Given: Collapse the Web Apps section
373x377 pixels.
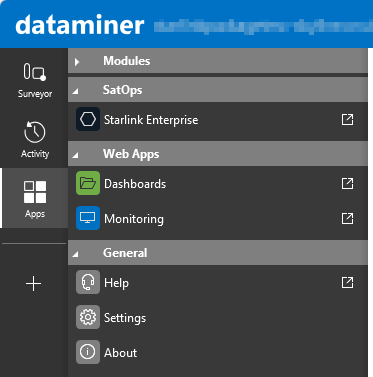Looking at the screenshot, I should 76,155.
